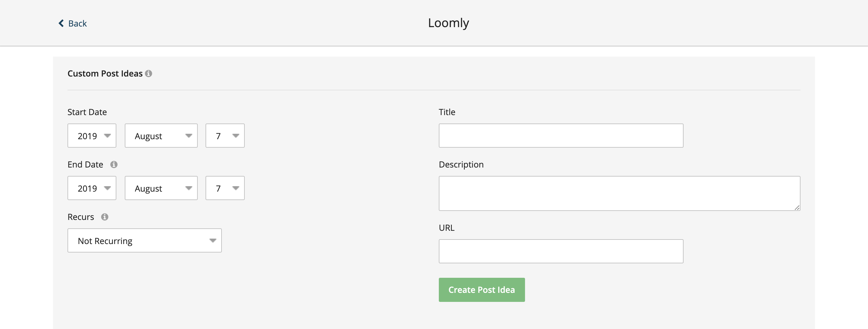The image size is (868, 329).
Task: Click the Recurs label
Action: click(x=80, y=217)
